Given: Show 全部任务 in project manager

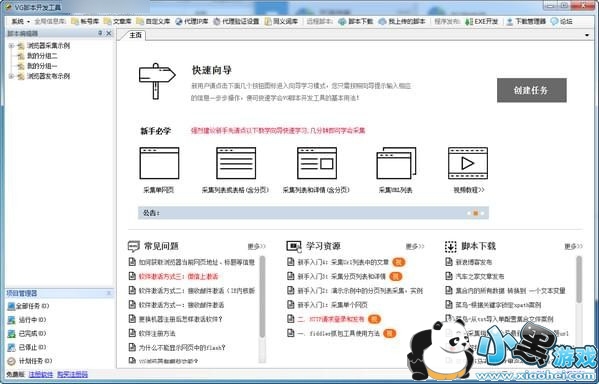Looking at the screenshot, I should [29, 306].
